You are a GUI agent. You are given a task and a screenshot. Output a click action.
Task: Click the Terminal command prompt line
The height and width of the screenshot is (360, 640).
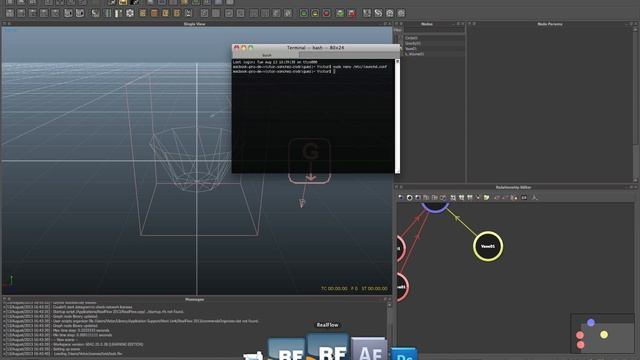pyautogui.click(x=284, y=71)
